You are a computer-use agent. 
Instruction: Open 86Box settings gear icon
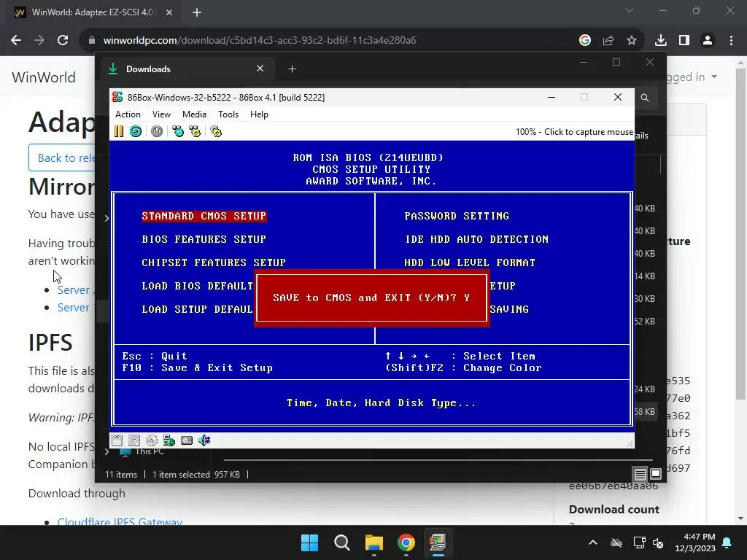(216, 131)
